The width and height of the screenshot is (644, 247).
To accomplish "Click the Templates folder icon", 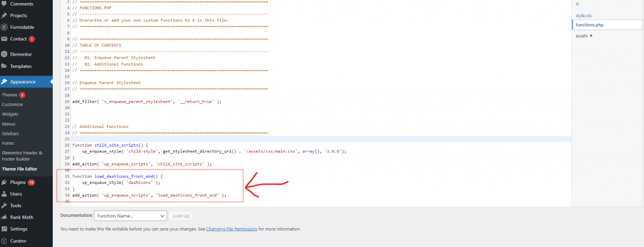I will (x=4, y=66).
